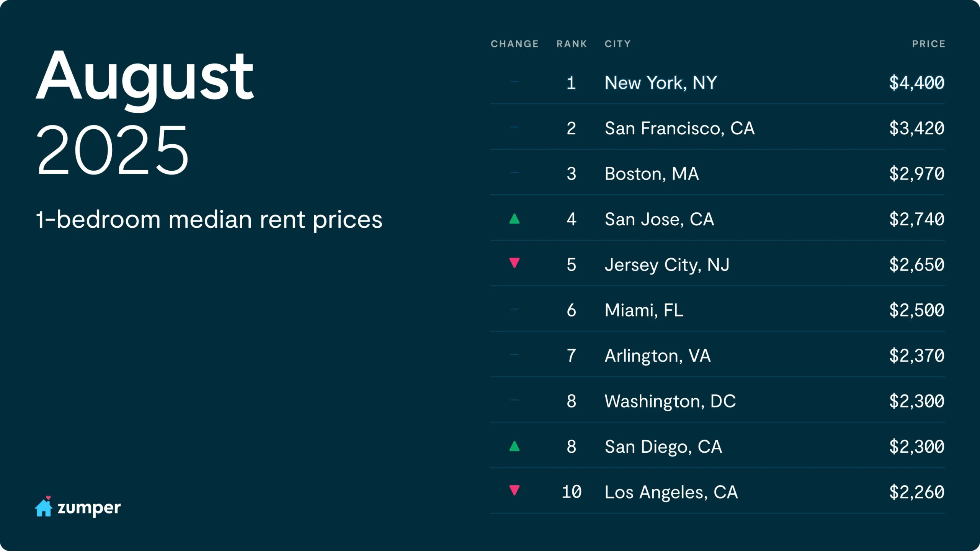Select the New York, NY city name

point(661,83)
